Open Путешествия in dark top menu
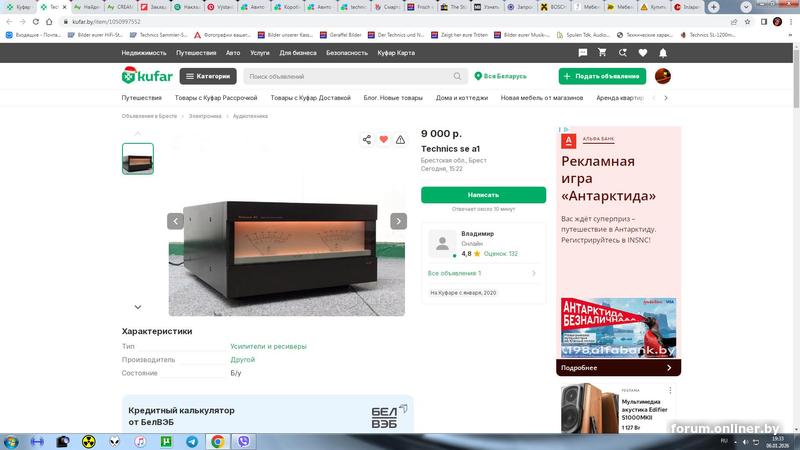This screenshot has height=450, width=800. click(x=196, y=53)
